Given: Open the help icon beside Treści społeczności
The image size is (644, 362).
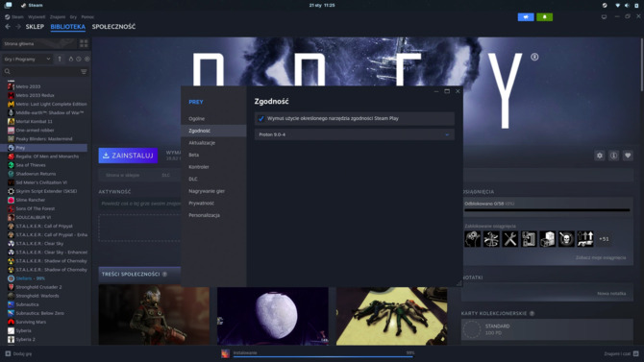Looking at the screenshot, I should click(x=164, y=275).
